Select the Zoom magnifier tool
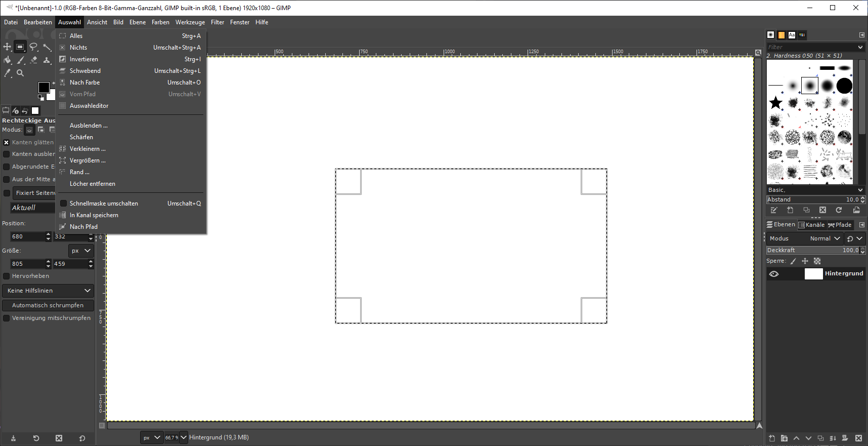Screen dimensions: 868x446 (20, 73)
